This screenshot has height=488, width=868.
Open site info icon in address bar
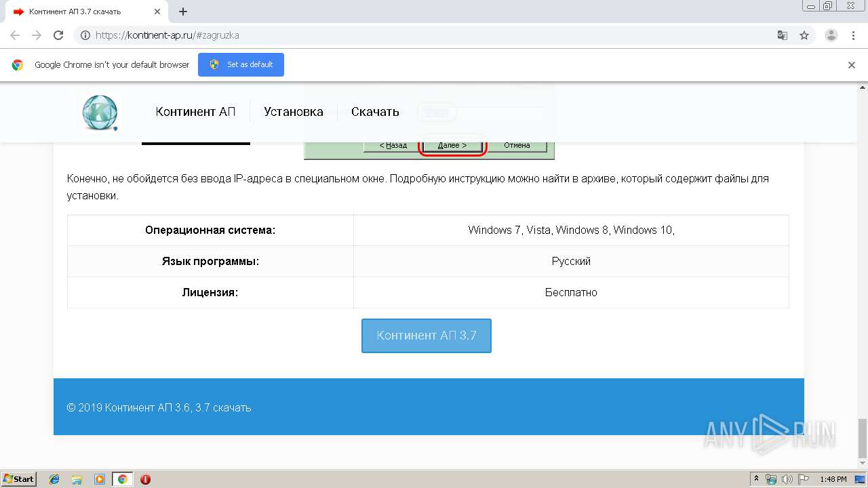point(85,35)
